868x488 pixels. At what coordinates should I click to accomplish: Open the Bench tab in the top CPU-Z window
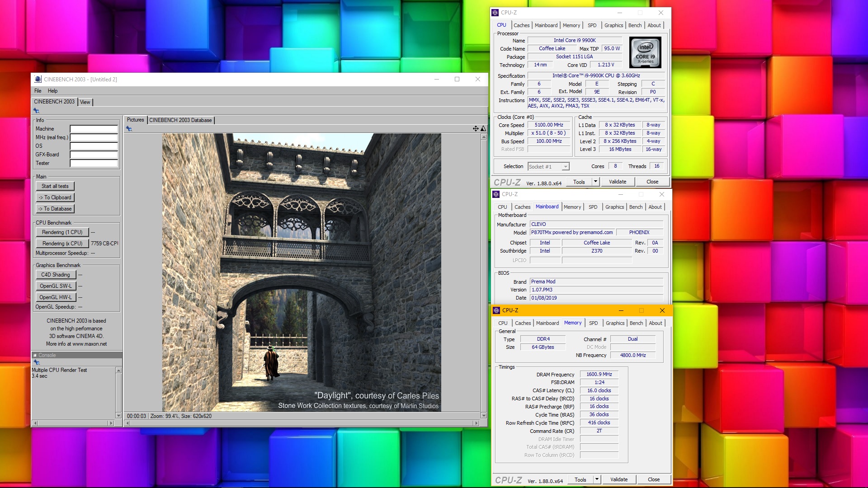pyautogui.click(x=635, y=25)
